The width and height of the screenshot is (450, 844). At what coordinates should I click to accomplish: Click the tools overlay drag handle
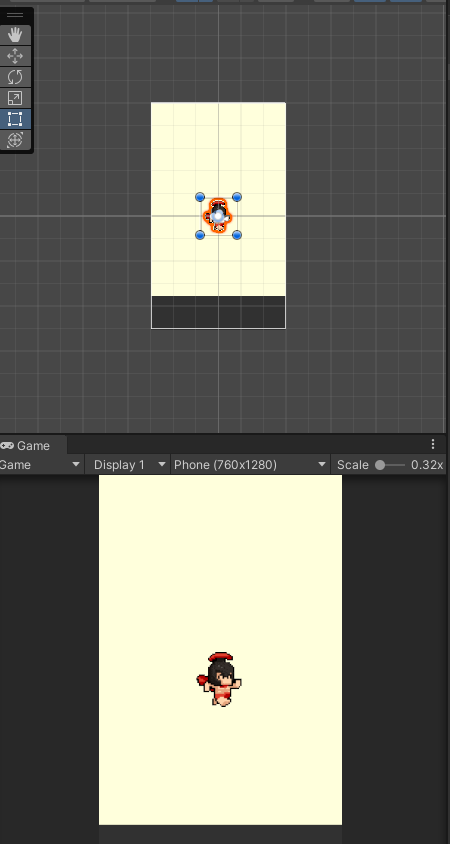click(15, 16)
